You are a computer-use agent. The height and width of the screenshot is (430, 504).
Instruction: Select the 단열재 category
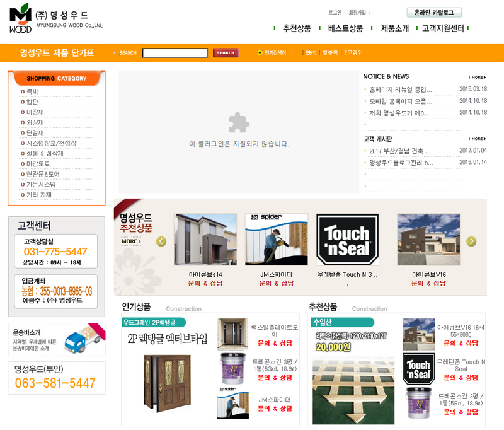(x=35, y=133)
